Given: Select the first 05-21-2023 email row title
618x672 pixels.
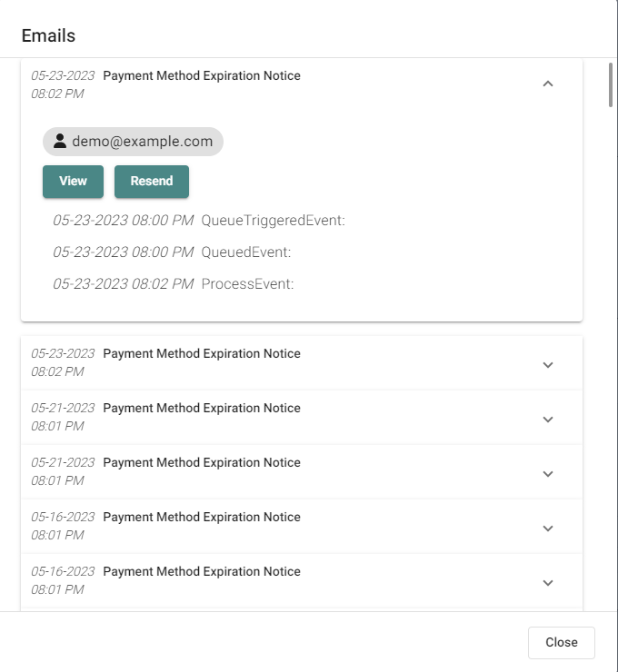Looking at the screenshot, I should tap(202, 408).
